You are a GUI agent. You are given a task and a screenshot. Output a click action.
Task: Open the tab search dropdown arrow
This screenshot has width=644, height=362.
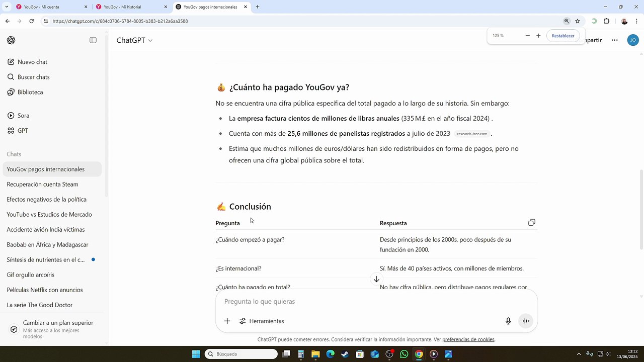pos(7,7)
